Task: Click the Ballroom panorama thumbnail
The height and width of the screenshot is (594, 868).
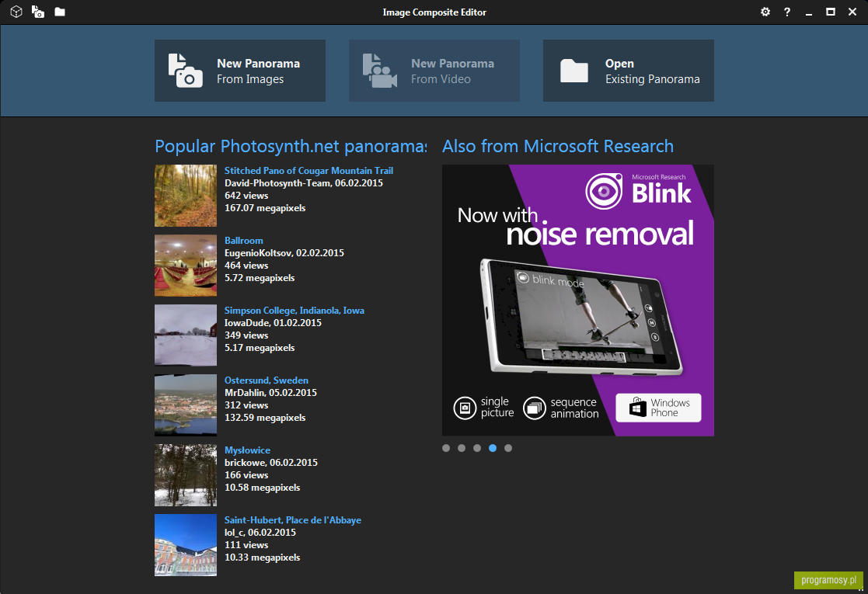Action: (186, 266)
